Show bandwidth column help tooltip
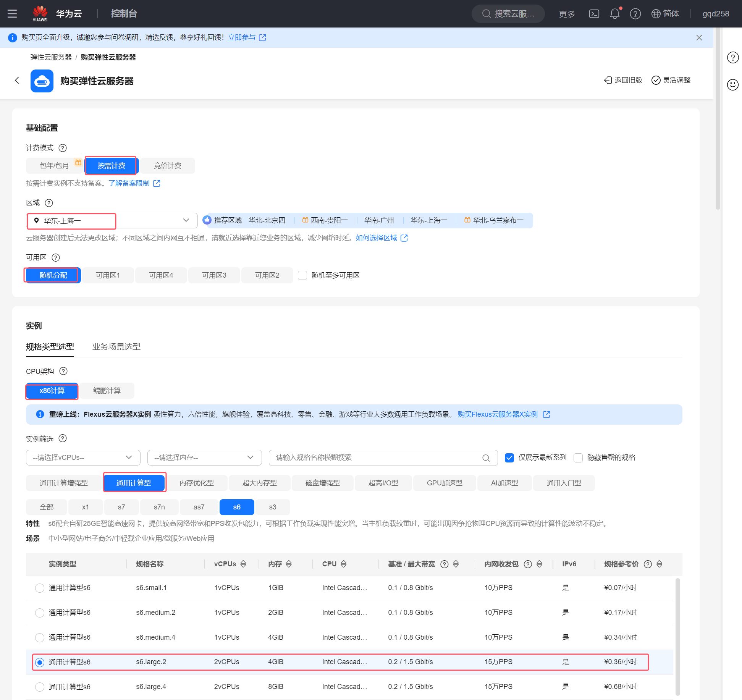Screen dimensions: 742x700 [x=444, y=564]
